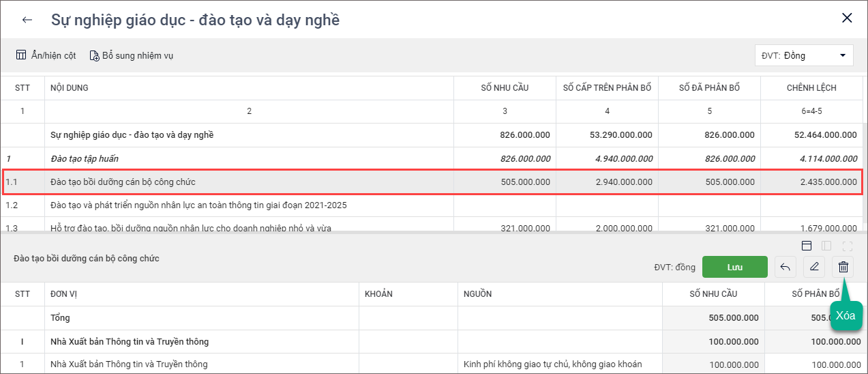Switch to side panel layout icon

click(x=826, y=246)
